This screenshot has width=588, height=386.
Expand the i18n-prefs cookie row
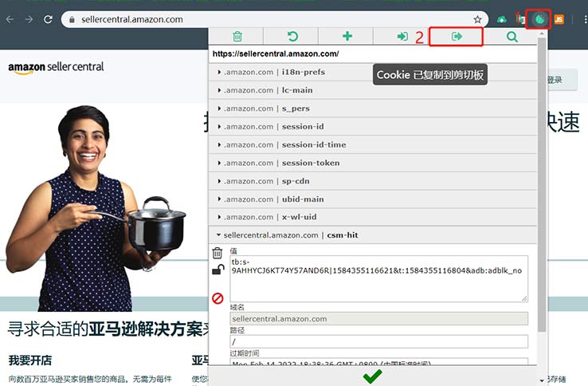point(373,72)
